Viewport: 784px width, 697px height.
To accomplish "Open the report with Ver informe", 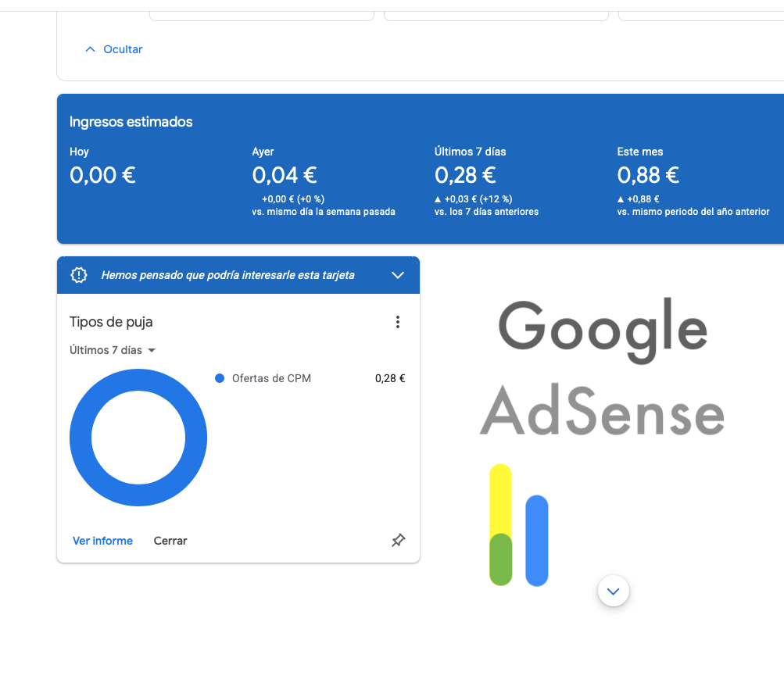I will [102, 540].
